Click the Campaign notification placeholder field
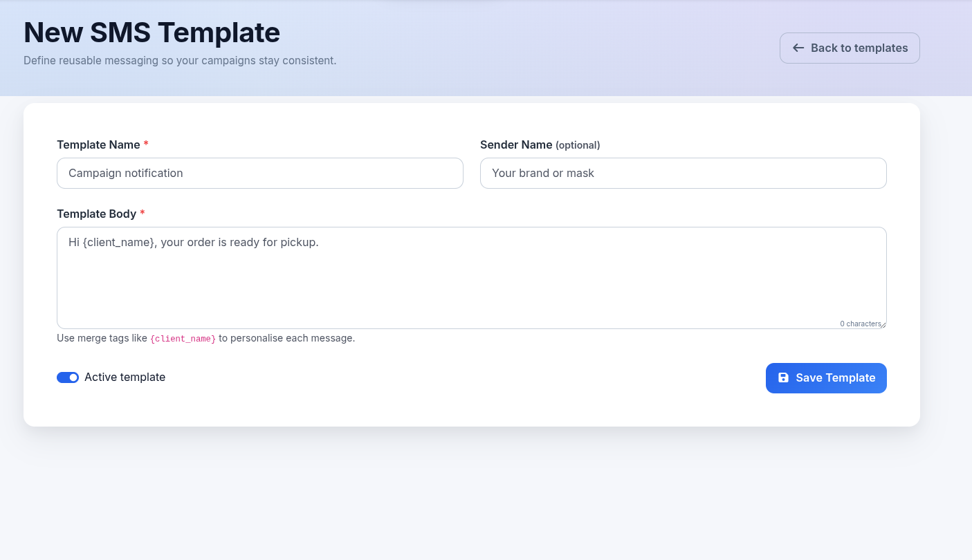The image size is (972, 560). point(260,173)
